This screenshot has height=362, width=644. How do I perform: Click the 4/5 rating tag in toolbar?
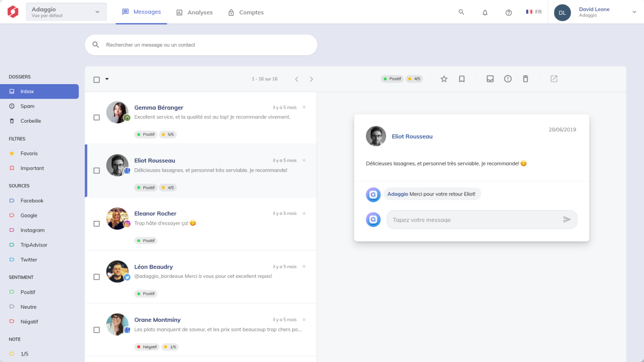click(414, 79)
